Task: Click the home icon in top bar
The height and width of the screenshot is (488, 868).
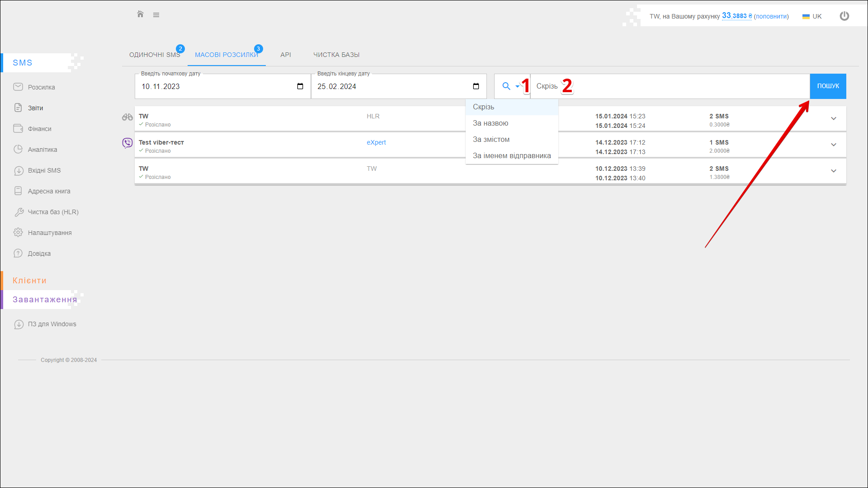Action: [x=140, y=14]
